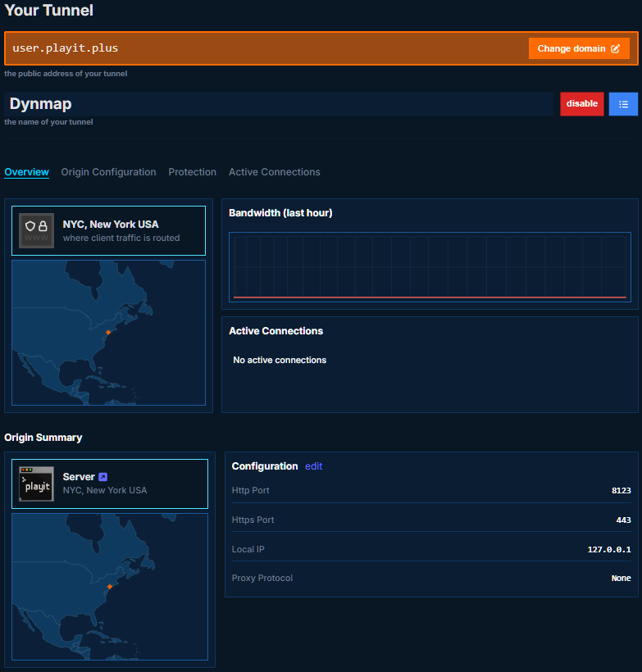642x672 pixels.
Task: Disable the Dynmap tunnel
Action: [x=581, y=104]
